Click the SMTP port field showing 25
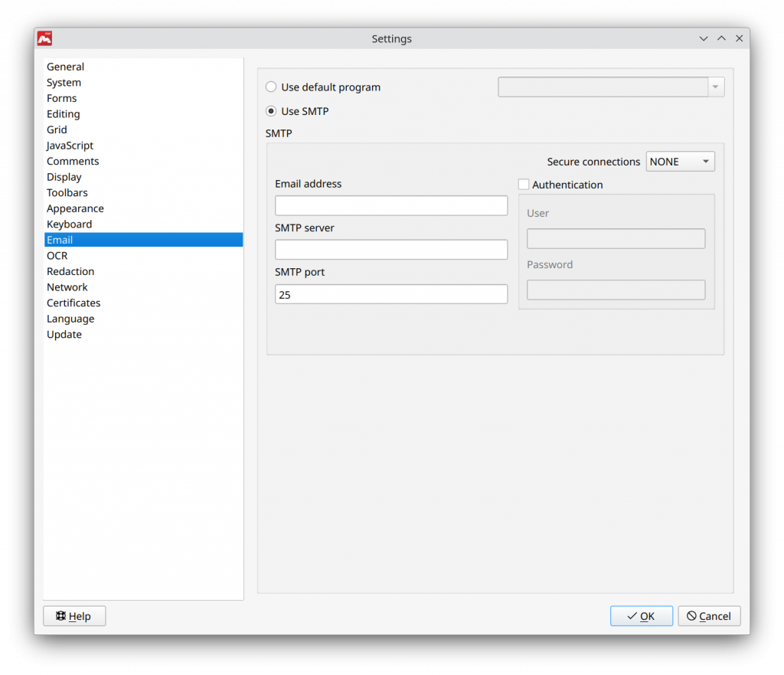The width and height of the screenshot is (784, 675). coord(390,293)
